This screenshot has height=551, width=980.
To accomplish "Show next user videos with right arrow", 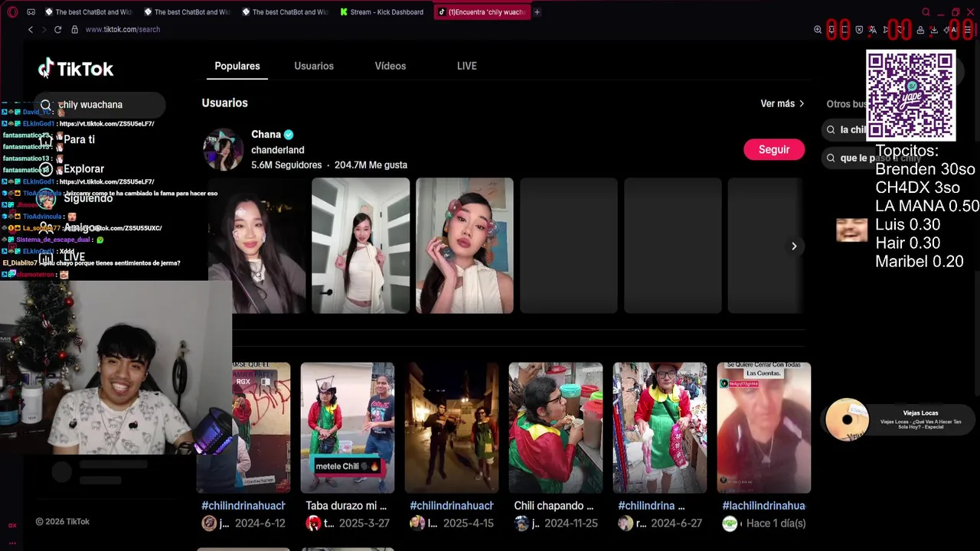I will pyautogui.click(x=794, y=246).
